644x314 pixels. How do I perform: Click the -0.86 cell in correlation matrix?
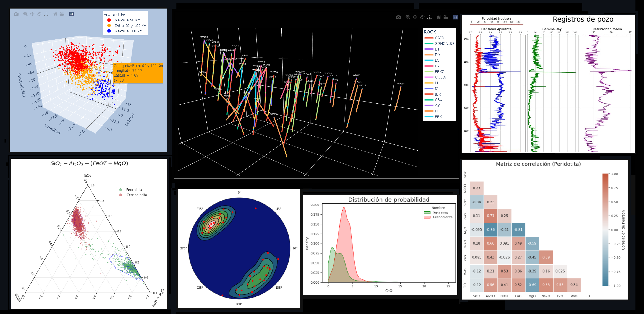click(491, 230)
